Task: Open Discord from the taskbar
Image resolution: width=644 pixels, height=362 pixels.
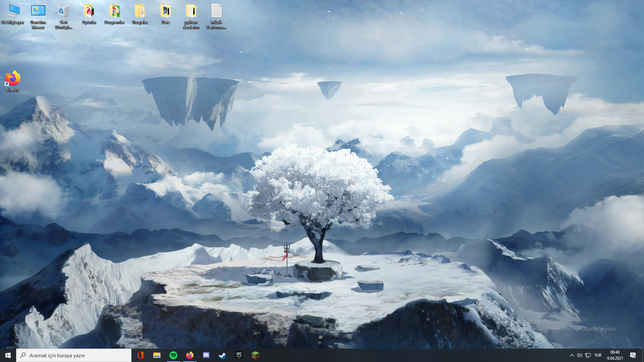Action: click(x=206, y=355)
